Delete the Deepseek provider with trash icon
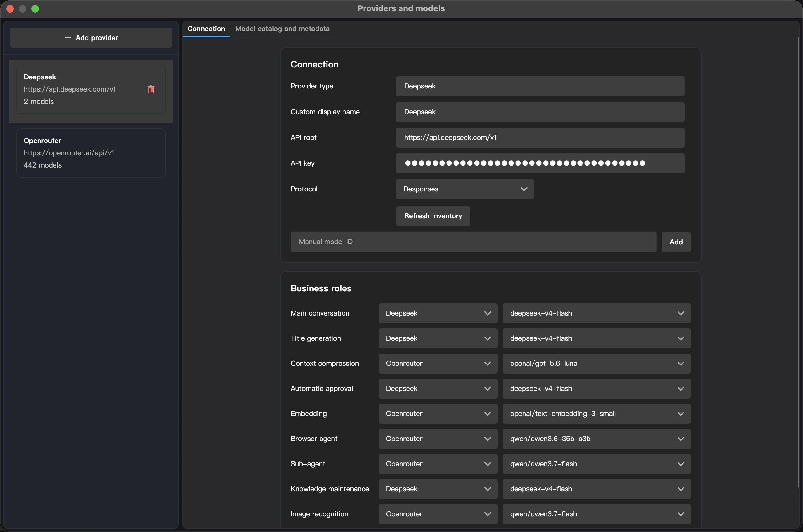This screenshot has width=803, height=532. pos(151,89)
